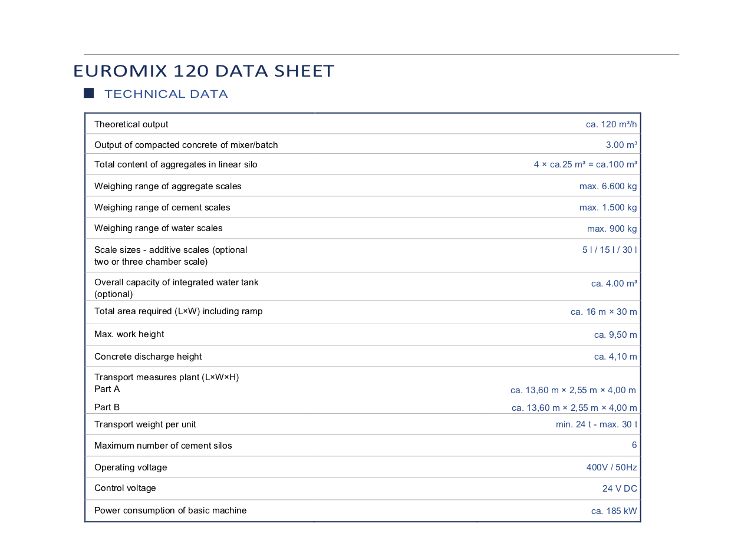Screen dimensions: 731x560
Task: Select Part B transport dimensions value
Action: 574,408
